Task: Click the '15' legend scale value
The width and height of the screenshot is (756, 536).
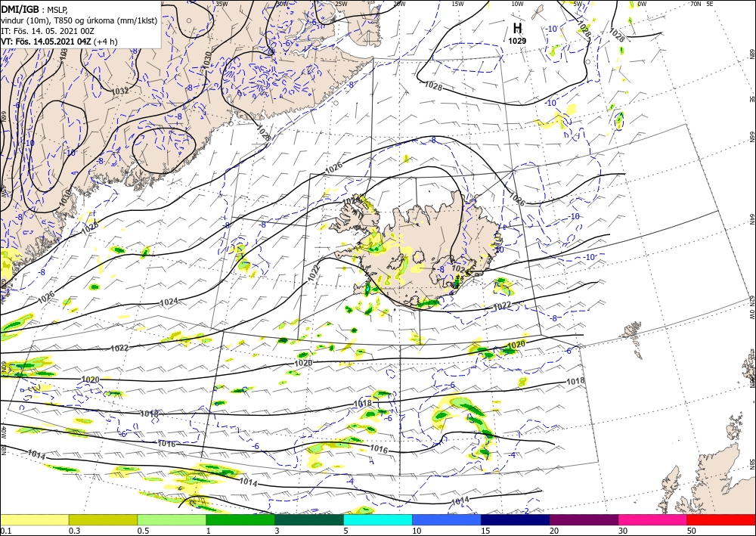Action: 485,531
